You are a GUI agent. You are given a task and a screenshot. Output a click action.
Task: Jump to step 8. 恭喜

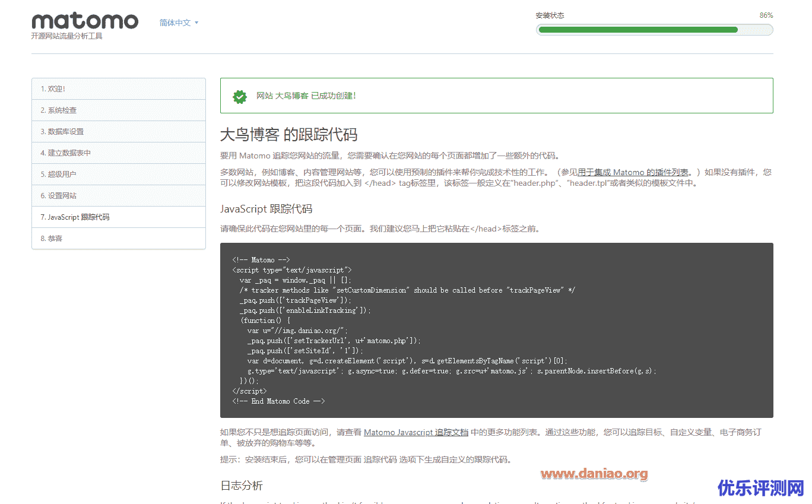[119, 239]
